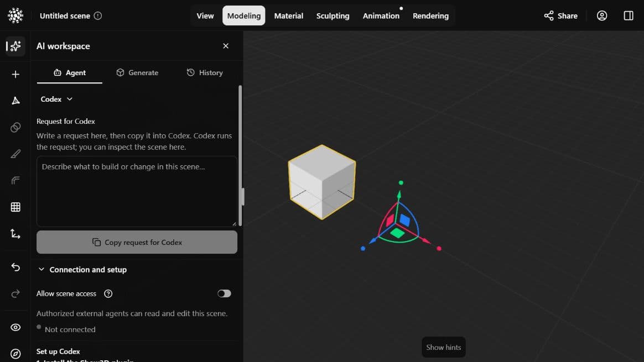Image resolution: width=644 pixels, height=362 pixels.
Task: Click the panel splitter handle
Action: (243, 197)
